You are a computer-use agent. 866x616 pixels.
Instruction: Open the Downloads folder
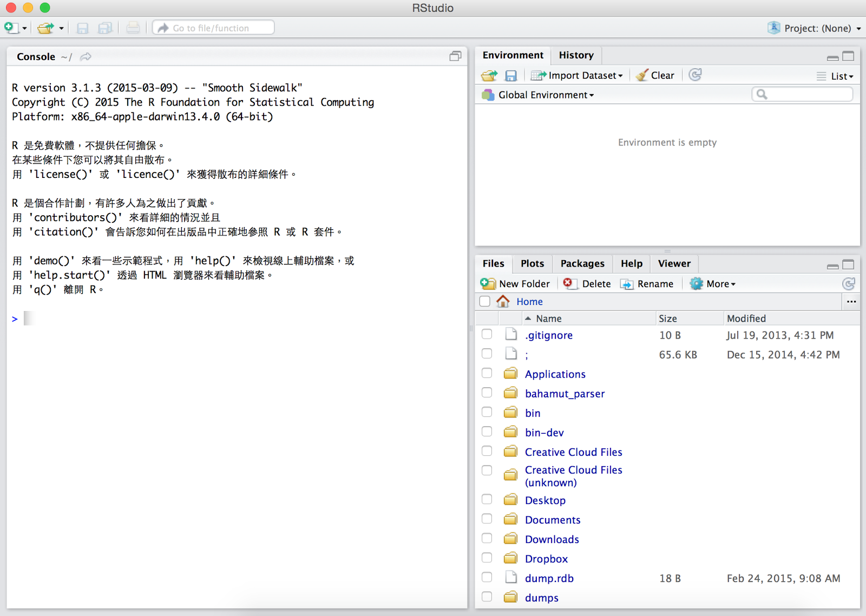point(552,539)
